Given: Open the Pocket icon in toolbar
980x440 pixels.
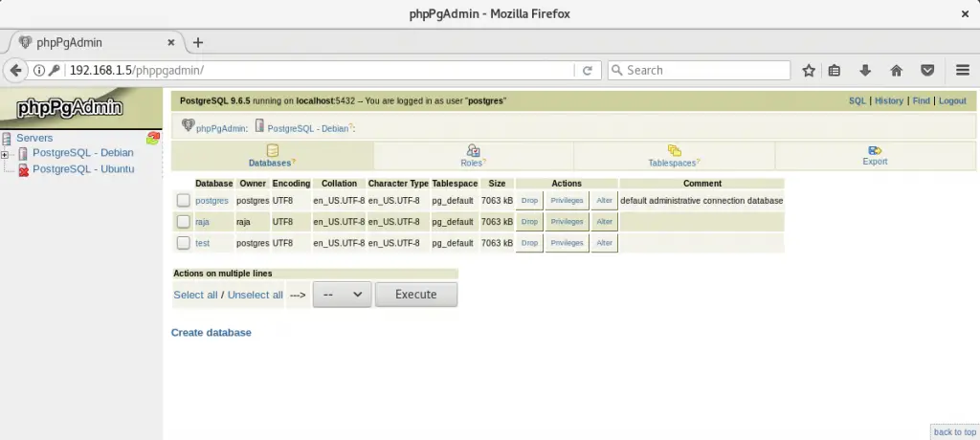Looking at the screenshot, I should [928, 71].
